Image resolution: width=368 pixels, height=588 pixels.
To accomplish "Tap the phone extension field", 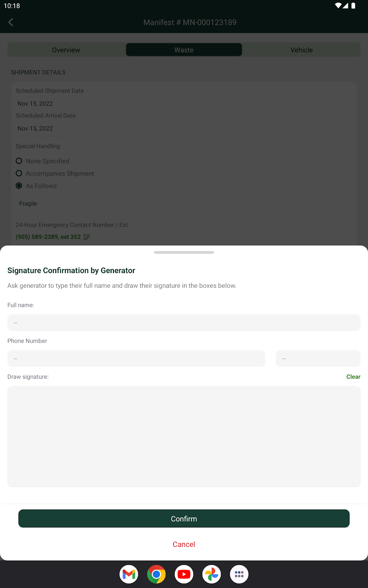I will pos(318,358).
